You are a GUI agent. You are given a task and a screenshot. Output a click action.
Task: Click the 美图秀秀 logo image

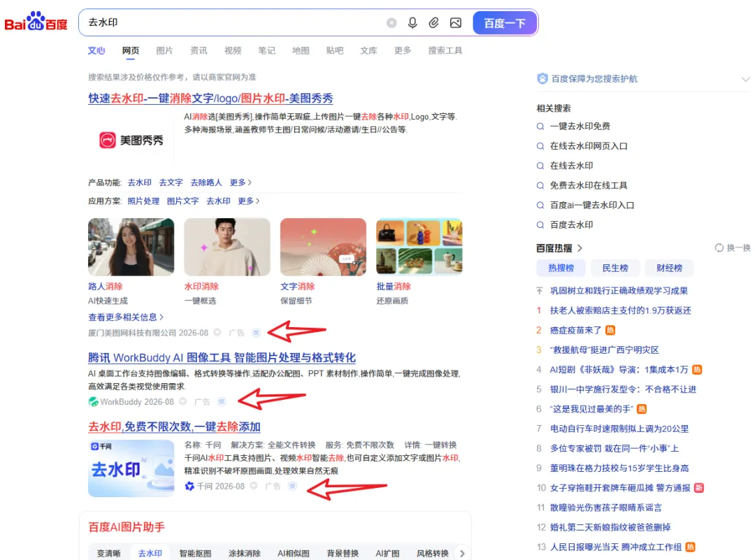pyautogui.click(x=131, y=140)
